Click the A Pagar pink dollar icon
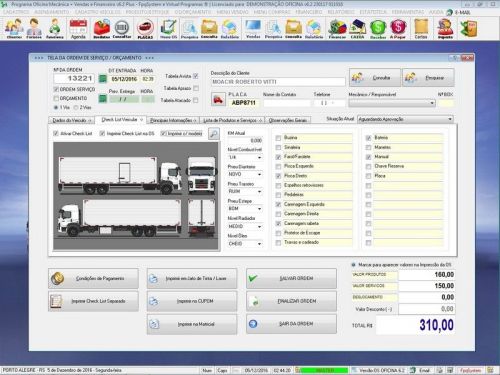The width and height of the screenshot is (500, 375). (x=398, y=29)
